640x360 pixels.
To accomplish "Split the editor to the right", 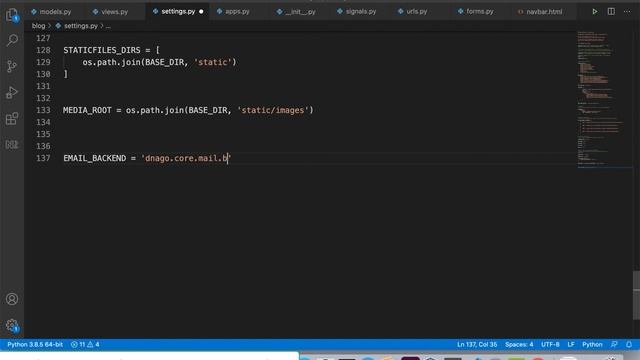I will [x=611, y=11].
